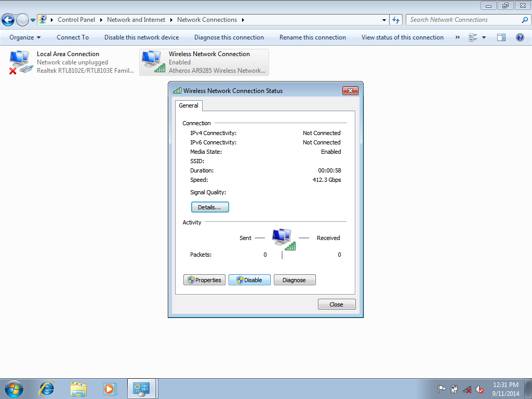Open Action Center flag tray icon
Screen dimensions: 532x399
point(442,389)
